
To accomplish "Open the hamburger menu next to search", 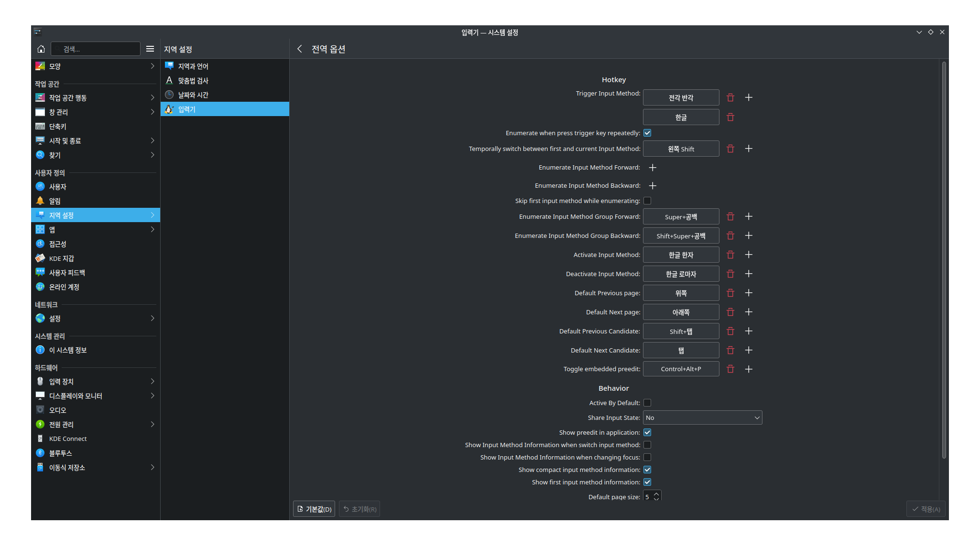I will tap(150, 49).
